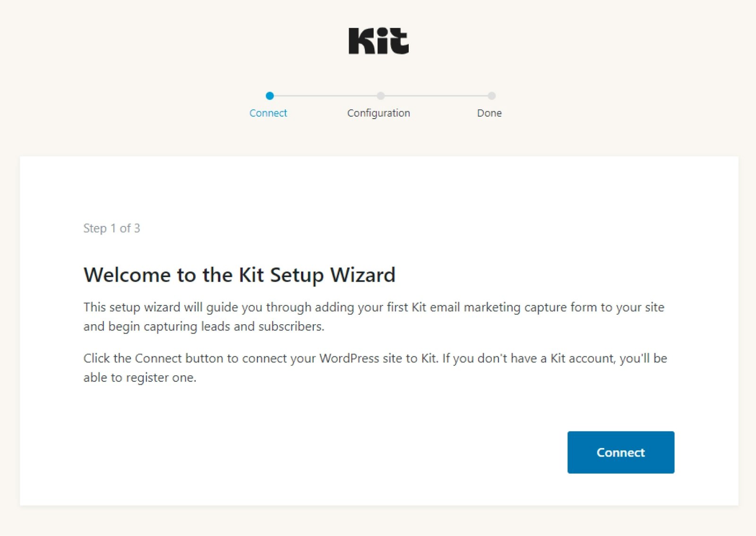
Task: Click 'Welcome to the Kit Setup Wizard' heading
Action: click(x=239, y=275)
